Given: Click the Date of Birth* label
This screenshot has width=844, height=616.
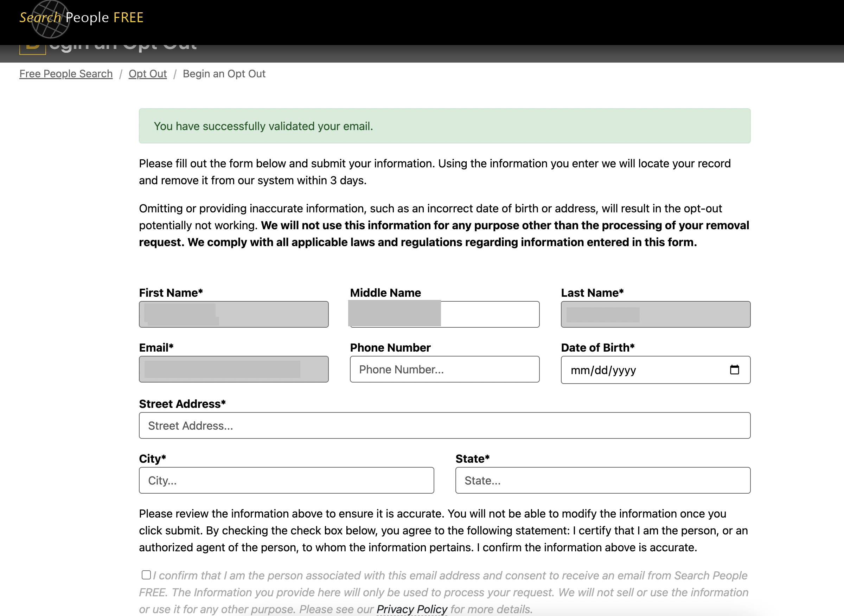Looking at the screenshot, I should [597, 347].
